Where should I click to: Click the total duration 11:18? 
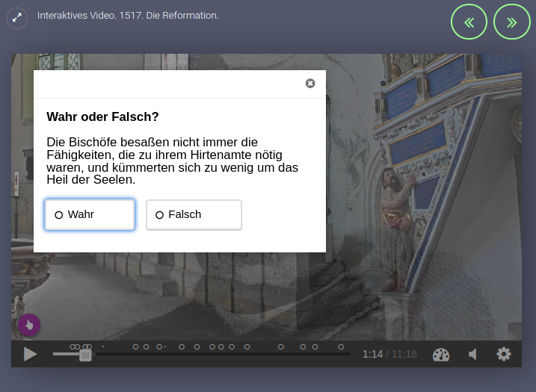[404, 354]
